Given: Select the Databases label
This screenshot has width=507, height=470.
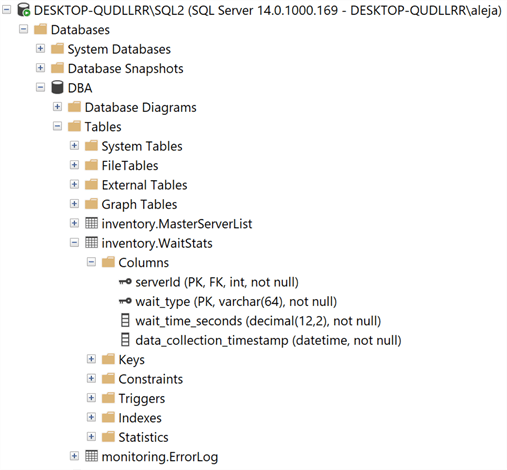Looking at the screenshot, I should coord(80,30).
